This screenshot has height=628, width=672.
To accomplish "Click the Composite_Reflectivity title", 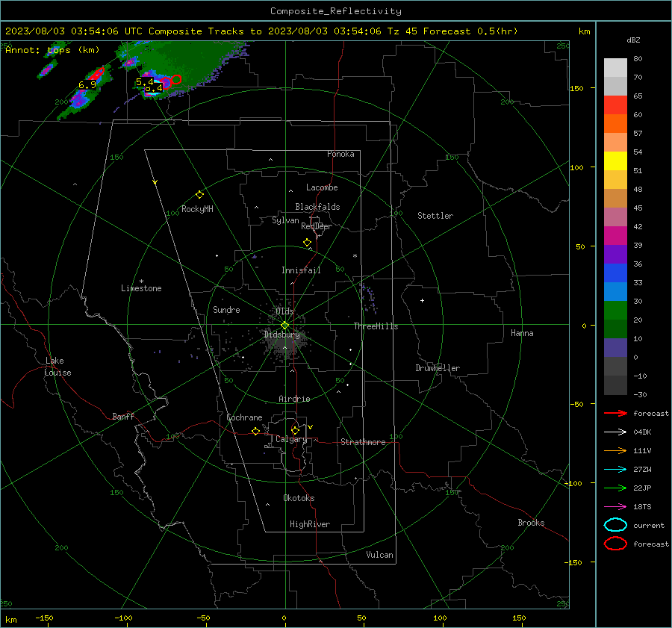I will (x=336, y=11).
